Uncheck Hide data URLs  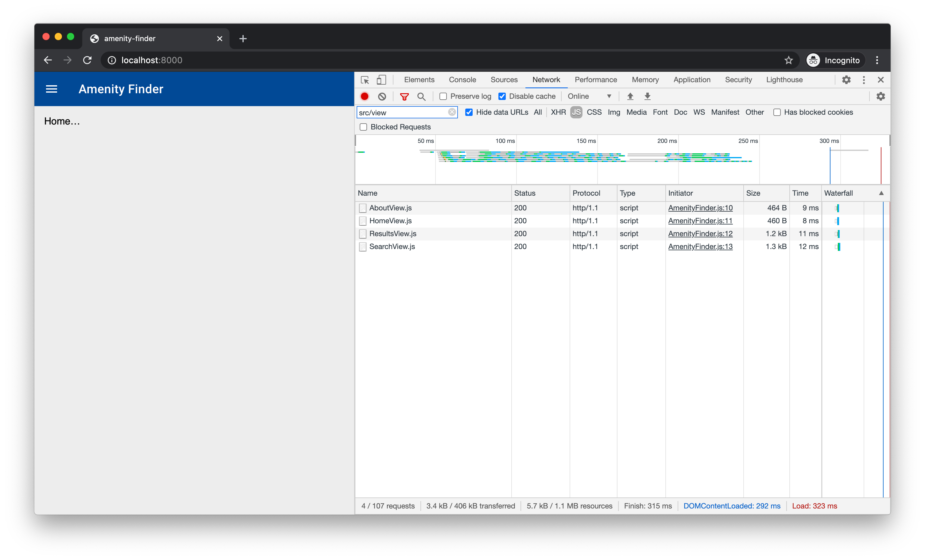pos(469,112)
